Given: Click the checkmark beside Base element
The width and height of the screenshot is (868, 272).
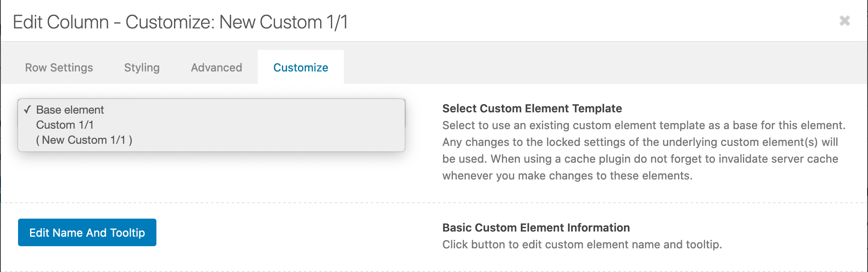Looking at the screenshot, I should pos(28,110).
